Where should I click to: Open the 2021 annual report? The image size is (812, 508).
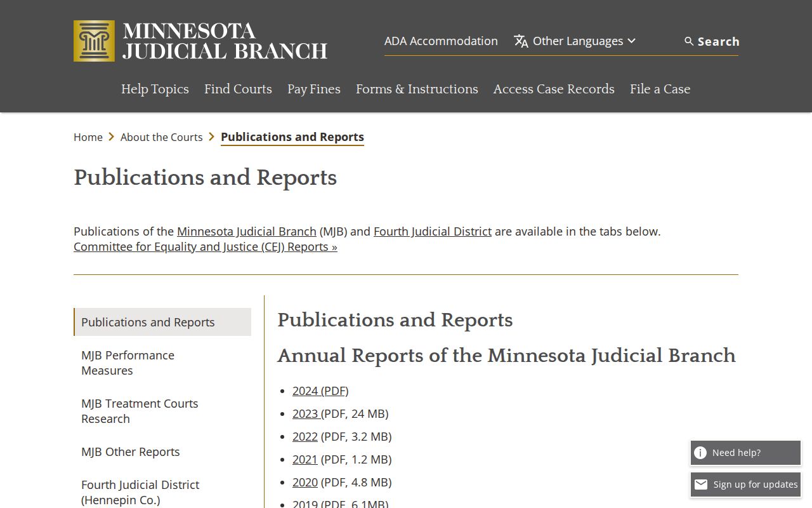[305, 459]
